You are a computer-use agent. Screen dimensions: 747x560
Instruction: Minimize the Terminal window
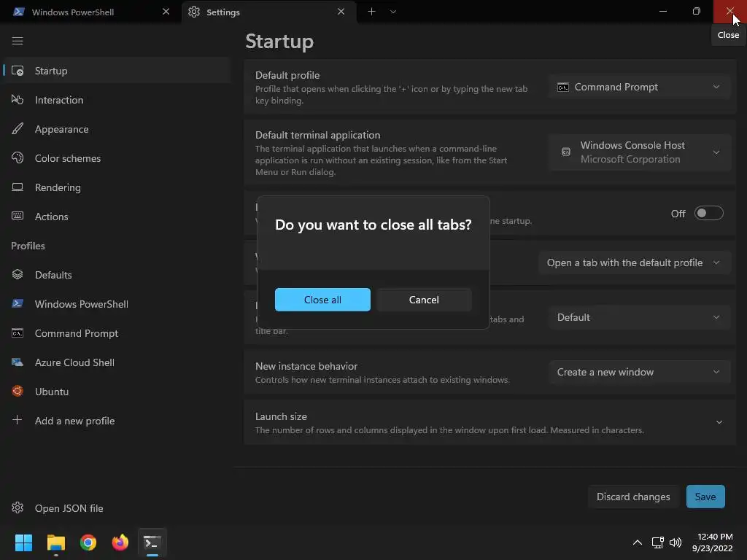pos(663,12)
